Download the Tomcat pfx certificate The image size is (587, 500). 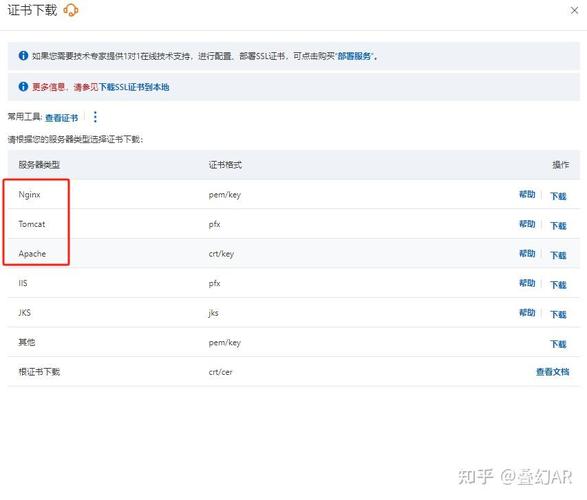click(x=558, y=225)
